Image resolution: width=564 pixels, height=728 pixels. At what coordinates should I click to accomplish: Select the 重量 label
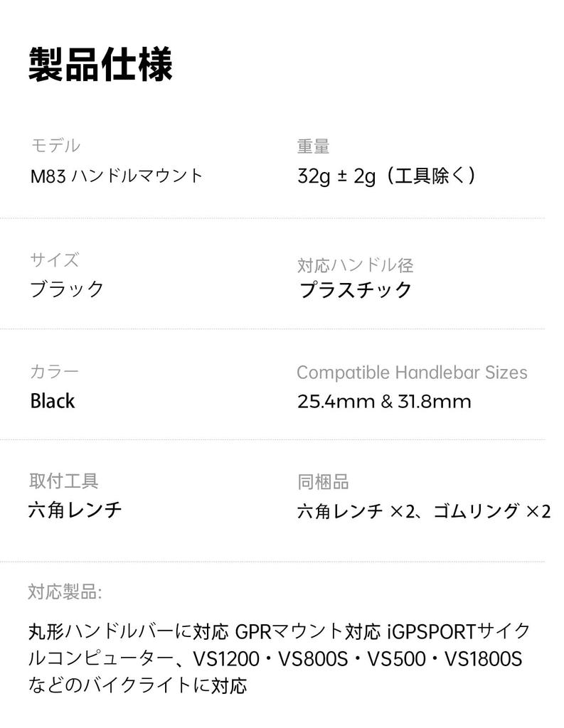click(x=313, y=146)
